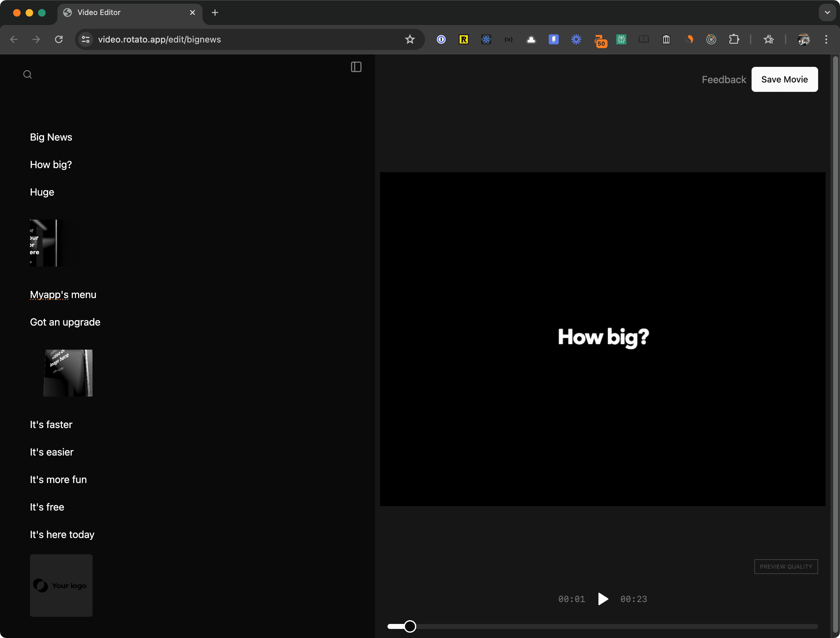Open Chrome's three-dot menu
The width and height of the screenshot is (840, 638).
826,39
